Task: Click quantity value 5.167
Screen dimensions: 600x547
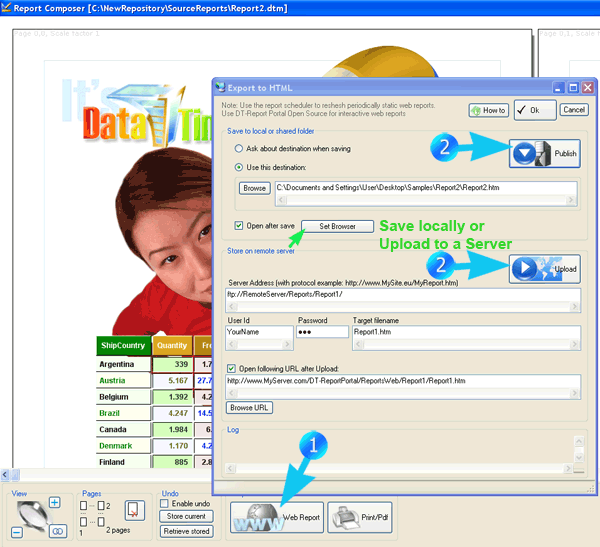Action: click(178, 381)
